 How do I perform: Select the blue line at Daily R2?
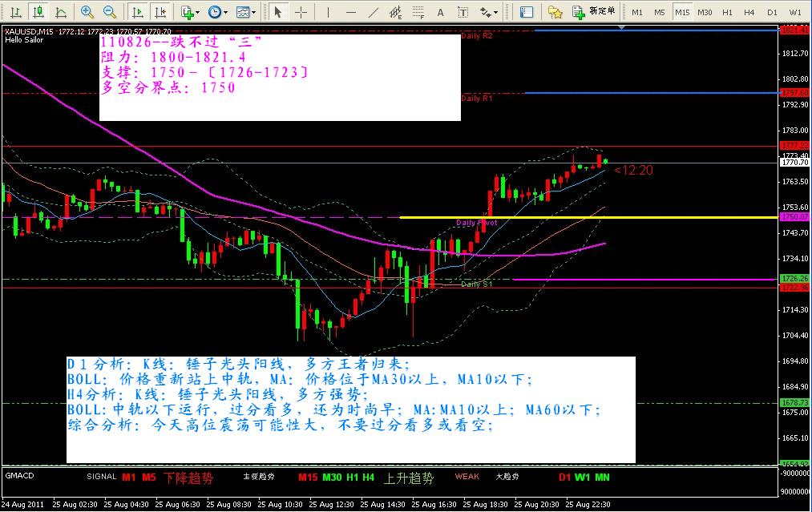(656, 30)
